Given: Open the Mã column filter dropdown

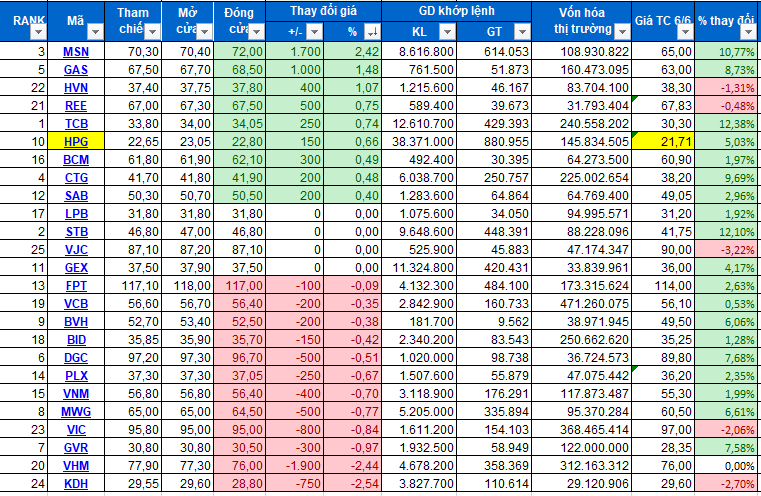Looking at the screenshot, I should click(x=95, y=33).
